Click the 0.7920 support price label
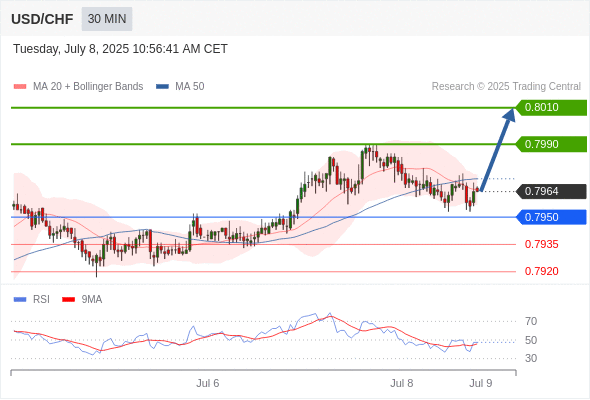Viewport: 590px width, 400px height. 541,271
